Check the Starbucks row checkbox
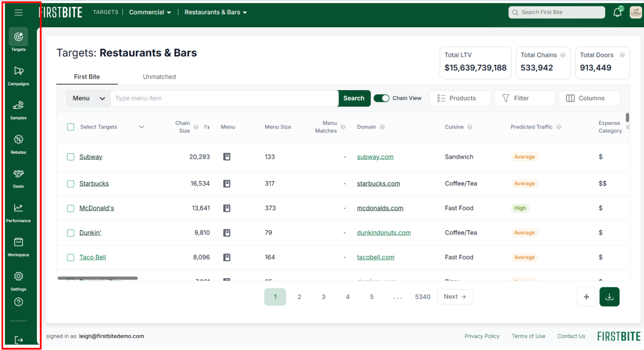 [x=71, y=184]
